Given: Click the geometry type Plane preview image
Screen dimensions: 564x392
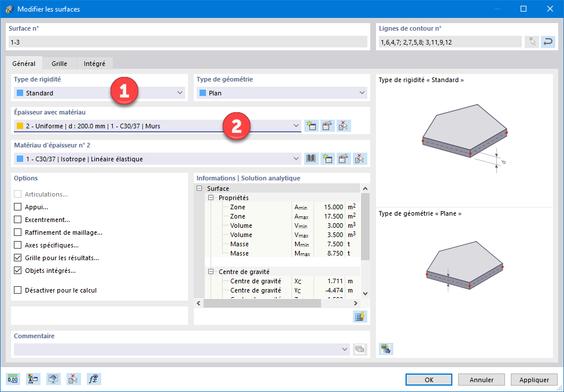Looking at the screenshot, I should (465, 267).
